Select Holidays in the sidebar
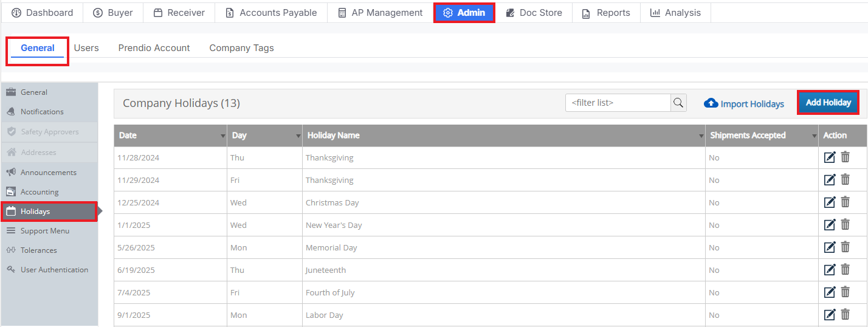 [x=49, y=212]
